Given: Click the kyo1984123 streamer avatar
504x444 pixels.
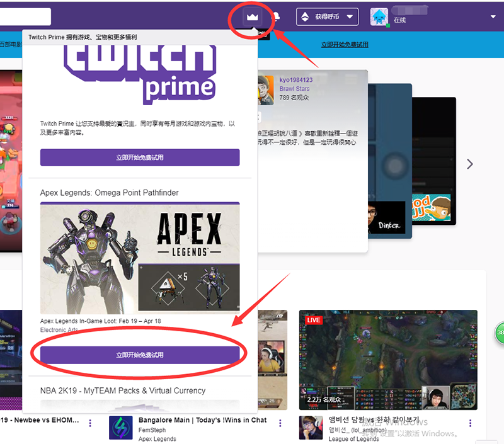Looking at the screenshot, I should click(x=266, y=90).
